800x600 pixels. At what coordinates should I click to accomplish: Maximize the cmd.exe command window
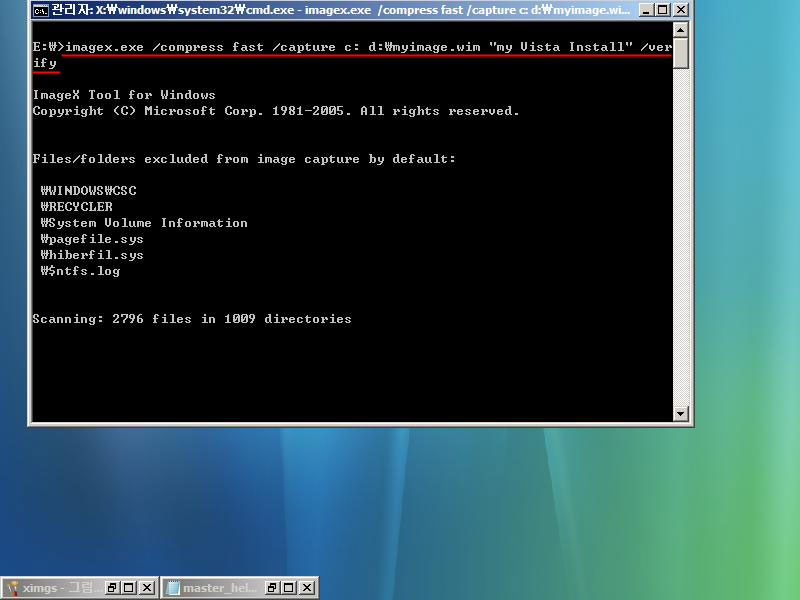[663, 10]
